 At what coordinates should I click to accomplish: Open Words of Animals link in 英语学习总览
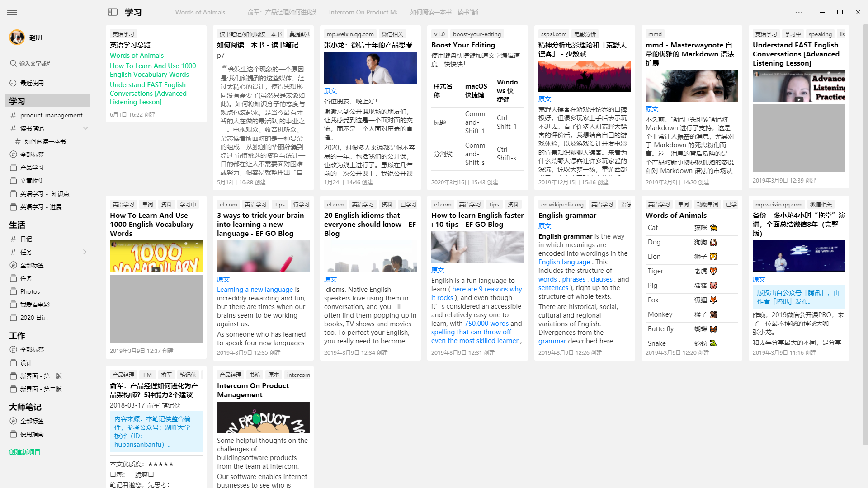(x=137, y=55)
